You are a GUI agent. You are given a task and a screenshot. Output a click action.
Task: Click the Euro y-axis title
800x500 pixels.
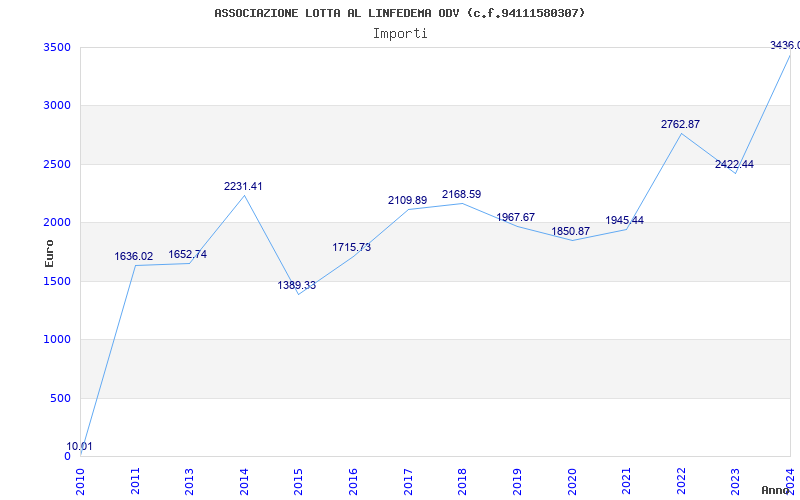(49, 254)
